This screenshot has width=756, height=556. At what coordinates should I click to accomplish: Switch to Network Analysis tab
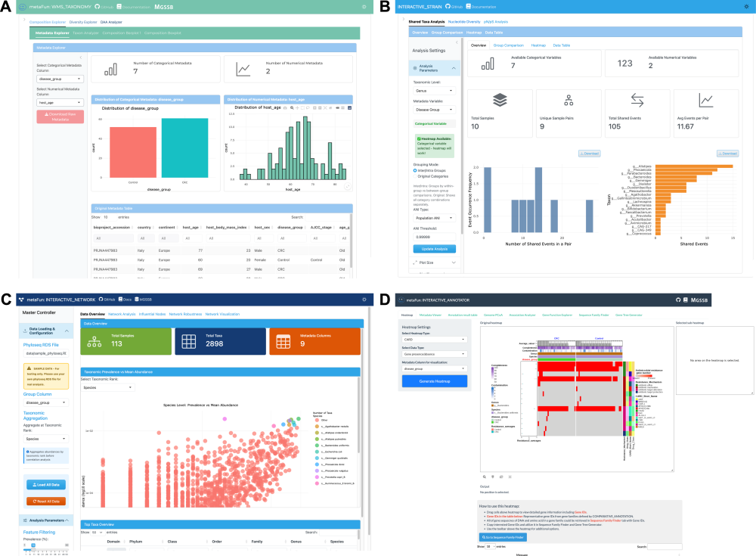(122, 314)
